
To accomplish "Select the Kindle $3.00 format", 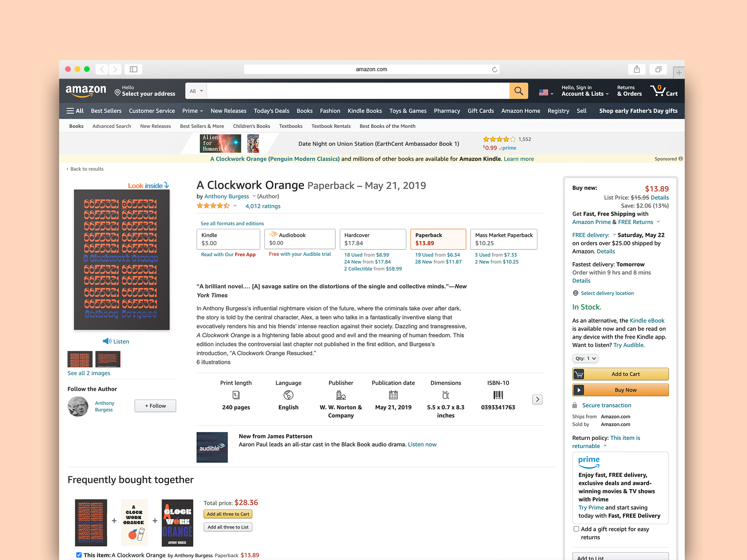I will [228, 239].
